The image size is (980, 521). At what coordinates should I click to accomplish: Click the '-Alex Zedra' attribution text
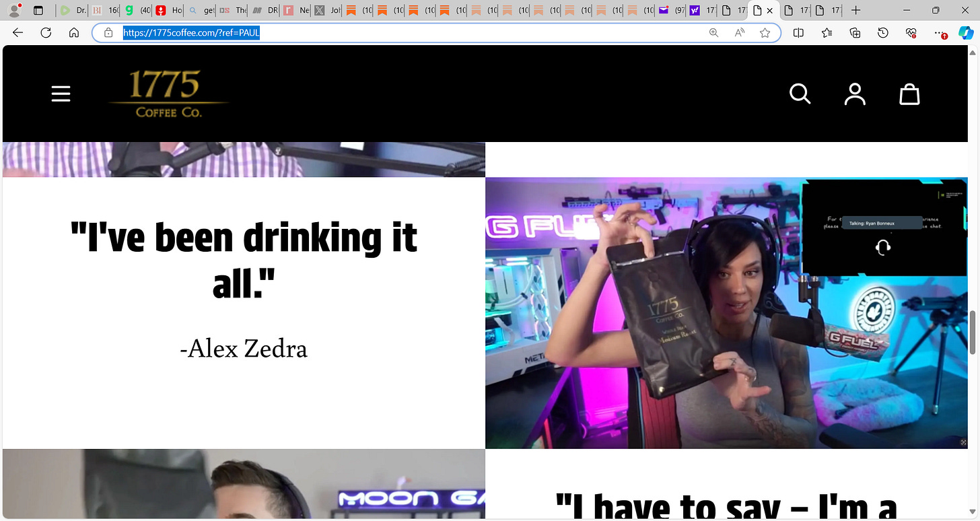244,349
